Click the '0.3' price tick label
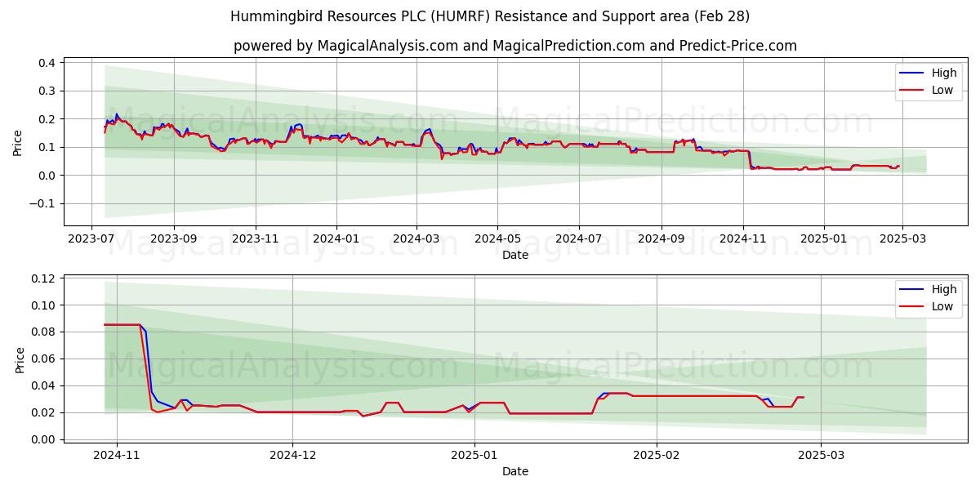This screenshot has width=980, height=490. click(47, 91)
